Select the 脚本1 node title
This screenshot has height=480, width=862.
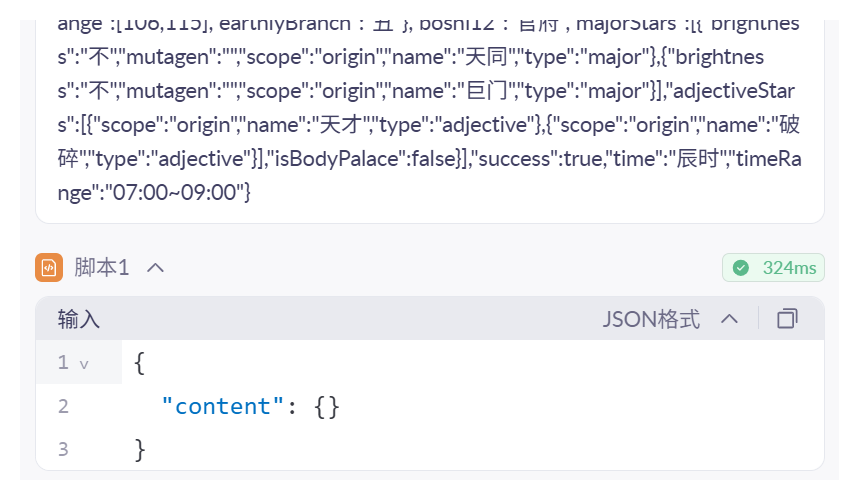(x=102, y=268)
